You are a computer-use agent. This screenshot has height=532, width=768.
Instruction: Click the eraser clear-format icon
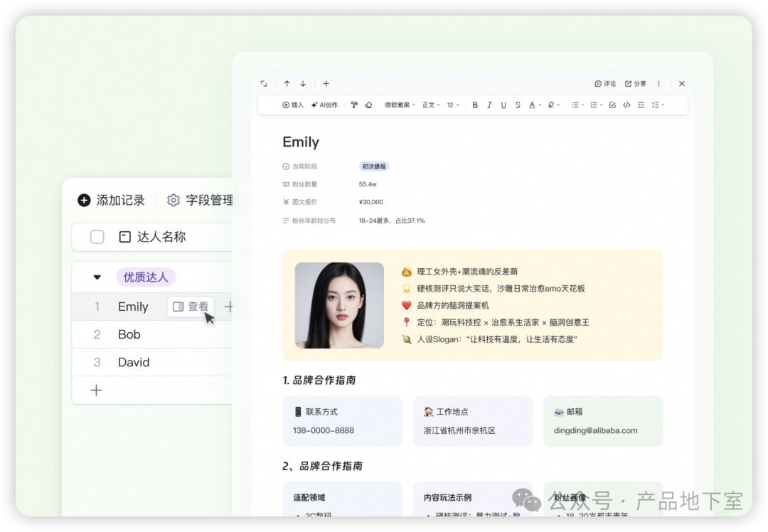coord(368,105)
